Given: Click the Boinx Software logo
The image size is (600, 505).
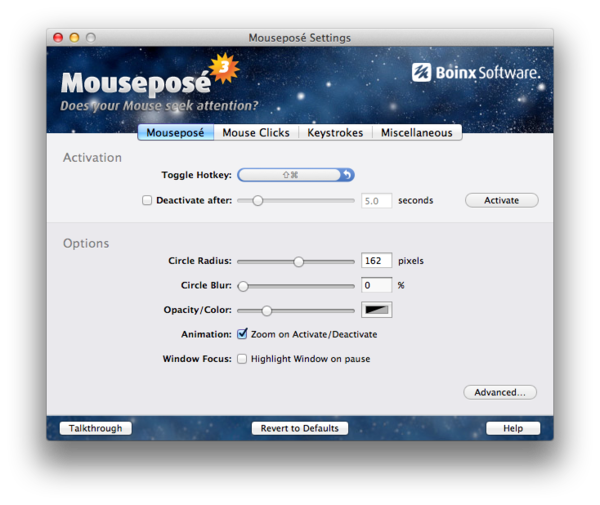Looking at the screenshot, I should coord(476,73).
